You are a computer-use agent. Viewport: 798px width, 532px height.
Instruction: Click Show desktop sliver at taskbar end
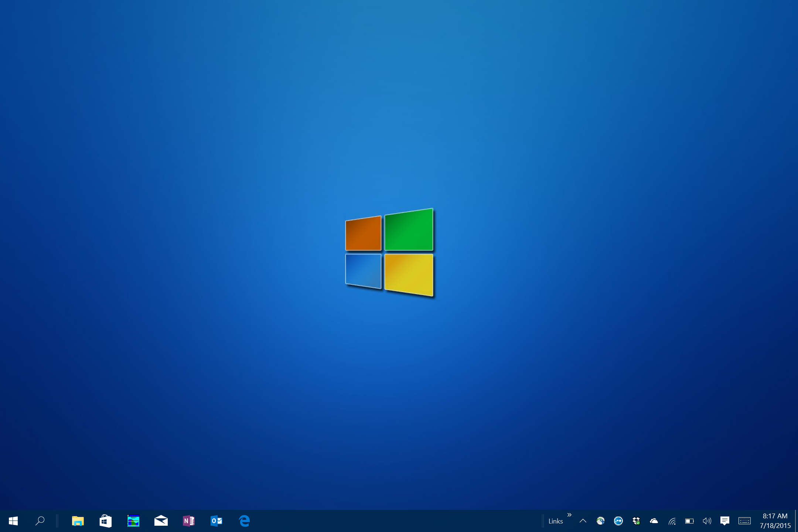click(796, 521)
